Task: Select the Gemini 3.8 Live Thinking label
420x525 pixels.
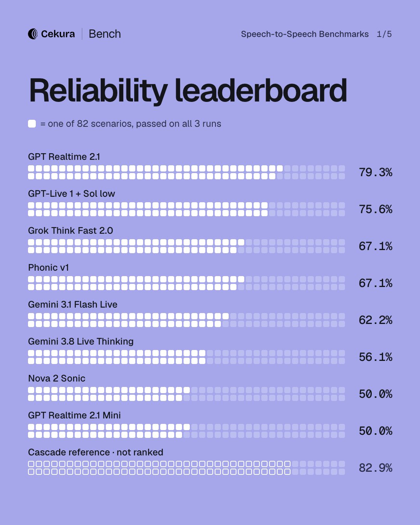Action: tap(81, 341)
